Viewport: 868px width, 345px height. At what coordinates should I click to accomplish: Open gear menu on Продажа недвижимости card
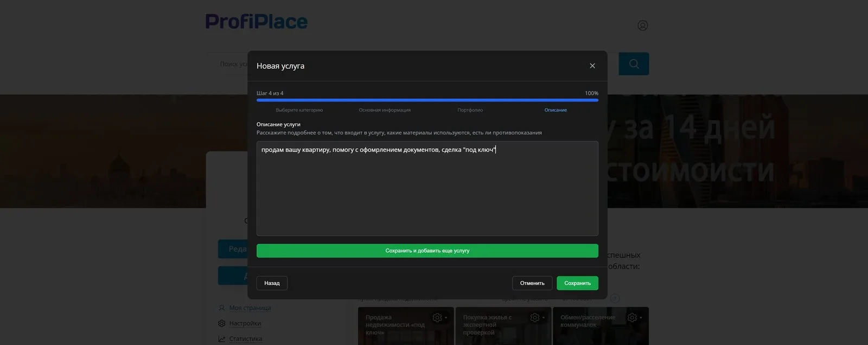point(439,317)
